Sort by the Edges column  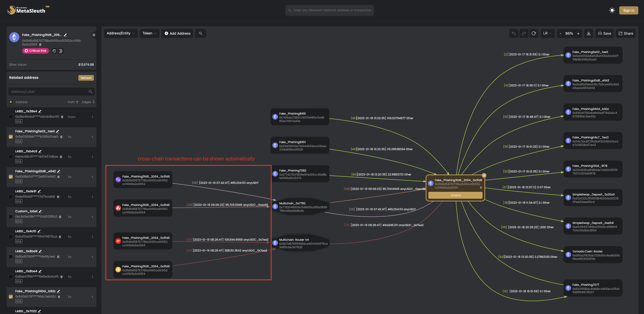(x=94, y=102)
